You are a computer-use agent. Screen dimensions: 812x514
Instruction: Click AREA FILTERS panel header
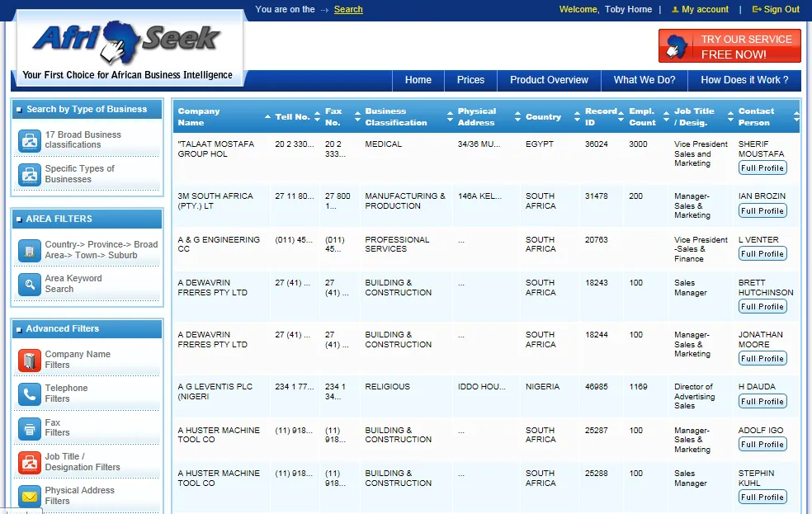[x=87, y=219]
